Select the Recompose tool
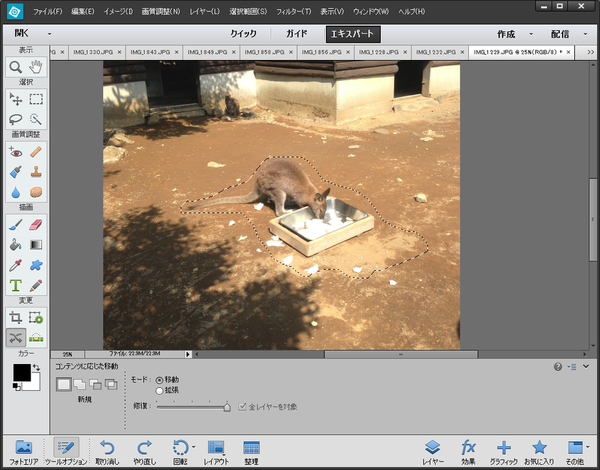Image resolution: width=600 pixels, height=470 pixels. click(36, 318)
